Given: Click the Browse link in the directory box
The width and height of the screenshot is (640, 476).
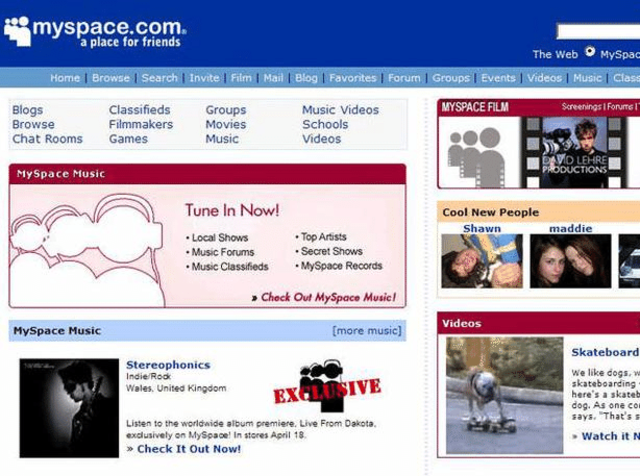Looking at the screenshot, I should point(33,124).
